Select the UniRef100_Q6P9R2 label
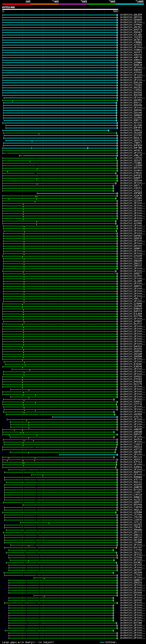The height and width of the screenshot is (644, 146). pyautogui.click(x=131, y=236)
